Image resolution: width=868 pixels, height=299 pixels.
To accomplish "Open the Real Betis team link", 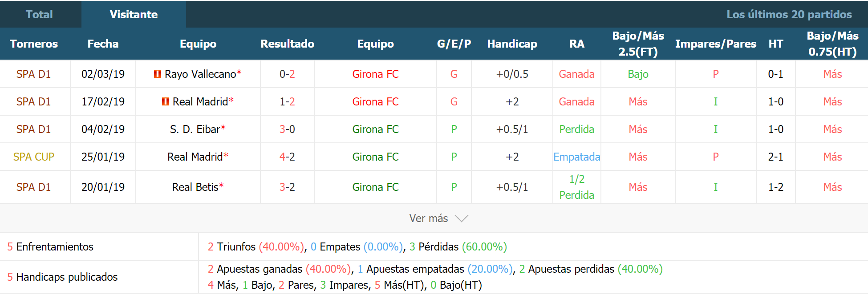I will (x=195, y=187).
